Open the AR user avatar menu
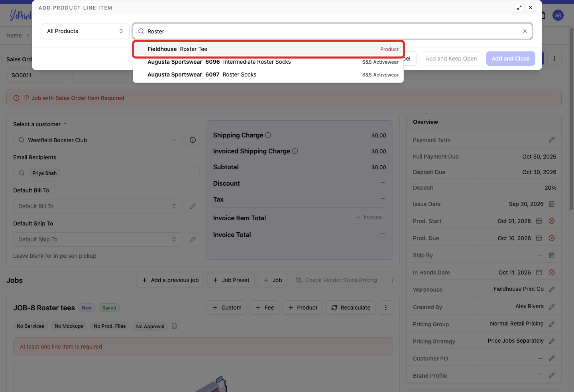Viewport: 574px width, 392px height. coord(558,15)
